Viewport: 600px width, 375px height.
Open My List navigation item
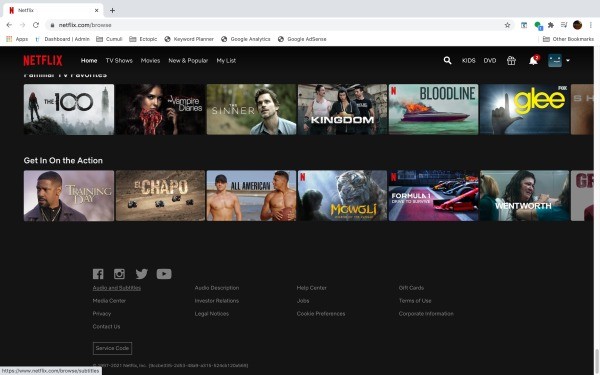coord(226,60)
